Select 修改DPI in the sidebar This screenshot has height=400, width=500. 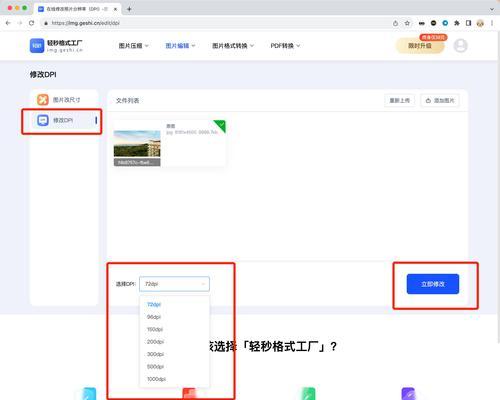tap(64, 120)
